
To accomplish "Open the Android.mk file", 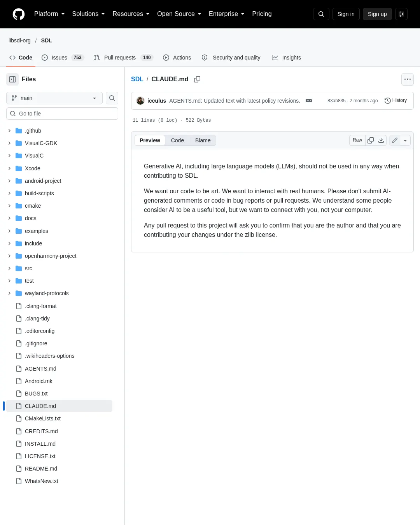I will 38,381.
